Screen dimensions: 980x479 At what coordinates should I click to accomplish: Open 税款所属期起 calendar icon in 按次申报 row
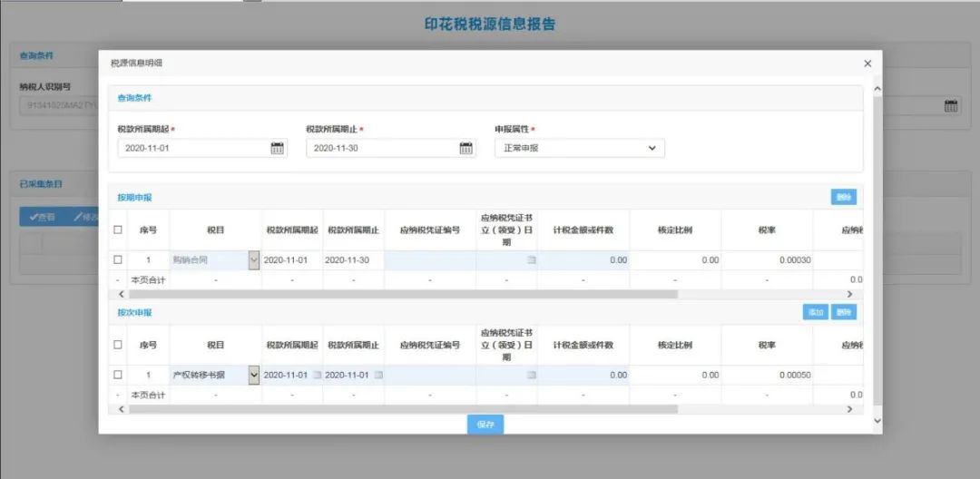(x=317, y=375)
